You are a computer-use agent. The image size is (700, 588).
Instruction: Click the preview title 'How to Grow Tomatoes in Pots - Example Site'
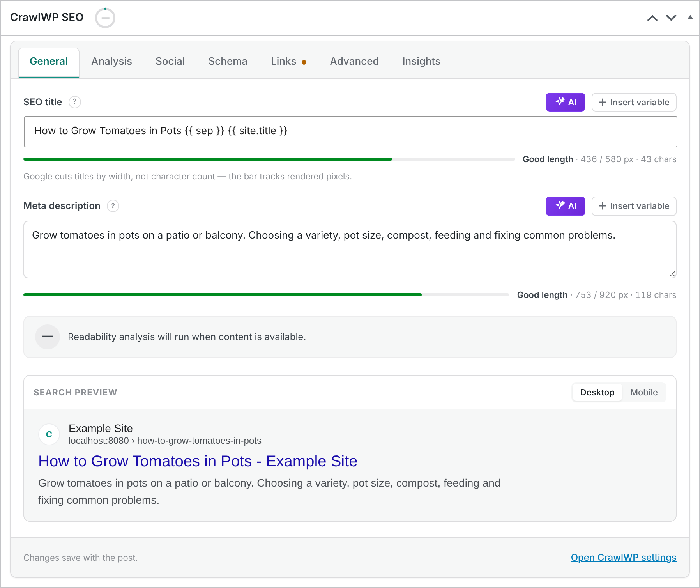point(198,461)
